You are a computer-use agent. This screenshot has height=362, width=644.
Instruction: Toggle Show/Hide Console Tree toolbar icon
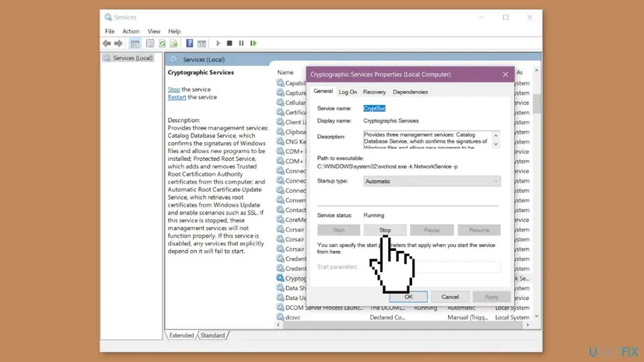click(x=135, y=43)
